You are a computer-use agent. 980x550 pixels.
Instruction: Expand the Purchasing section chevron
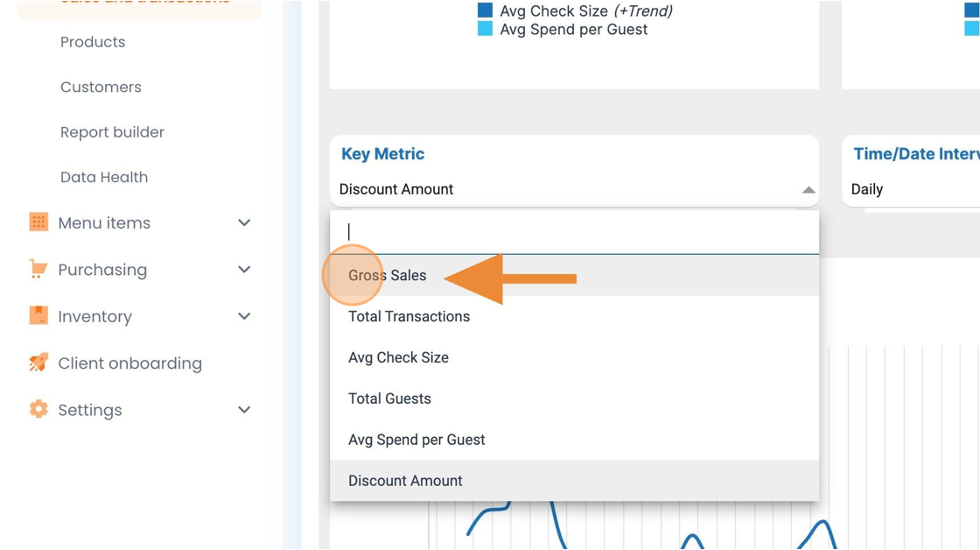(244, 270)
